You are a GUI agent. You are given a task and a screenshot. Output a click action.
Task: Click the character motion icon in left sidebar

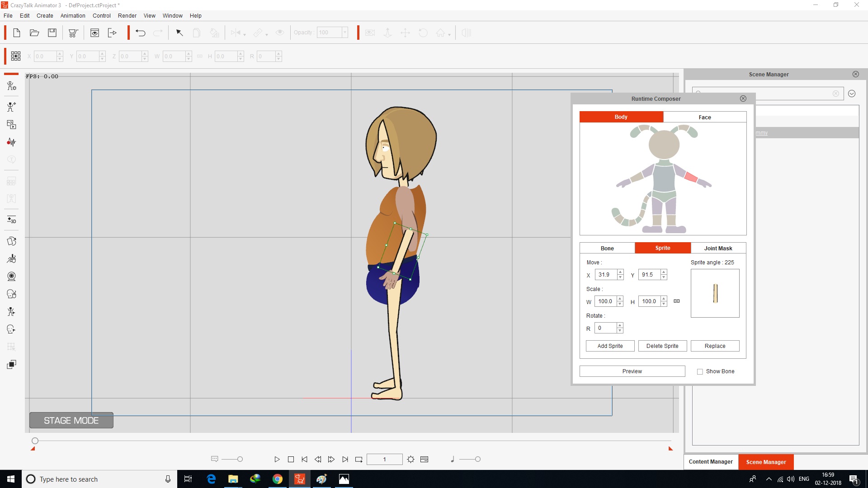[12, 107]
